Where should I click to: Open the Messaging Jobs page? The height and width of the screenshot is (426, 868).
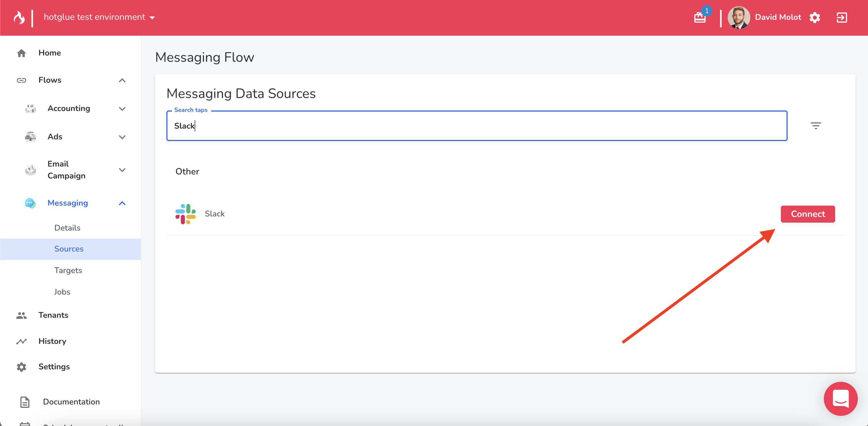(62, 292)
